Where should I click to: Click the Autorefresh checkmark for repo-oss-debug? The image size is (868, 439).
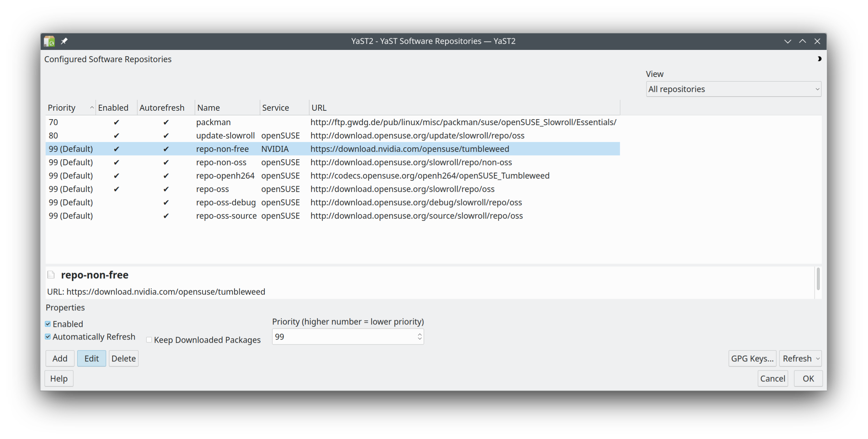pyautogui.click(x=166, y=202)
